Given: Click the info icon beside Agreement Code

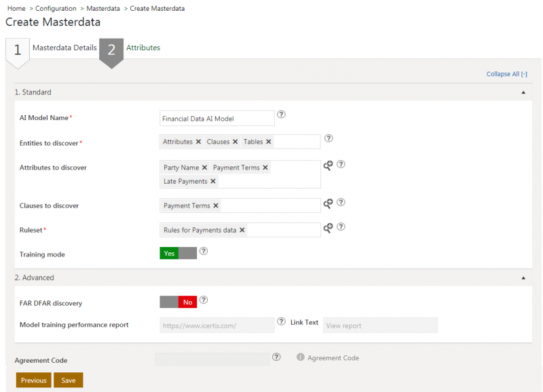Looking at the screenshot, I should tap(300, 357).
